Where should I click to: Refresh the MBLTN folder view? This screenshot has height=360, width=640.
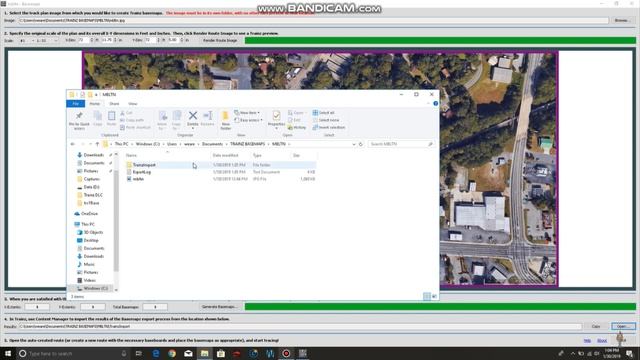[x=360, y=144]
